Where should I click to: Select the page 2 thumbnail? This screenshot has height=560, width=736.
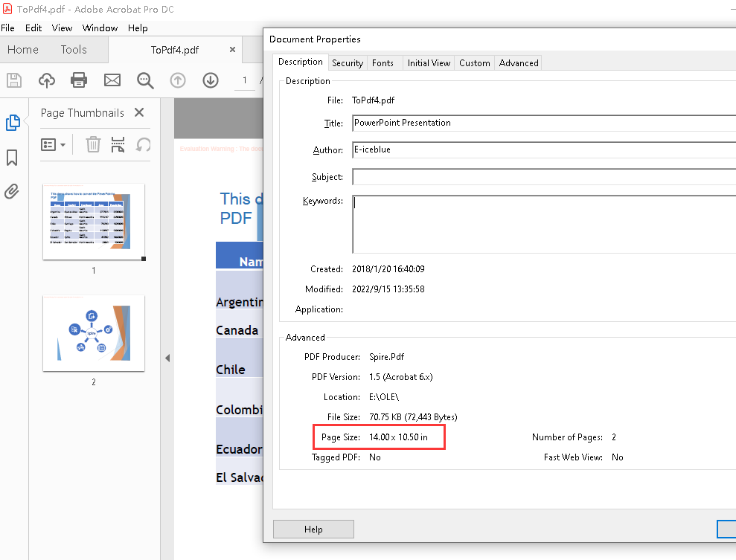[93, 332]
